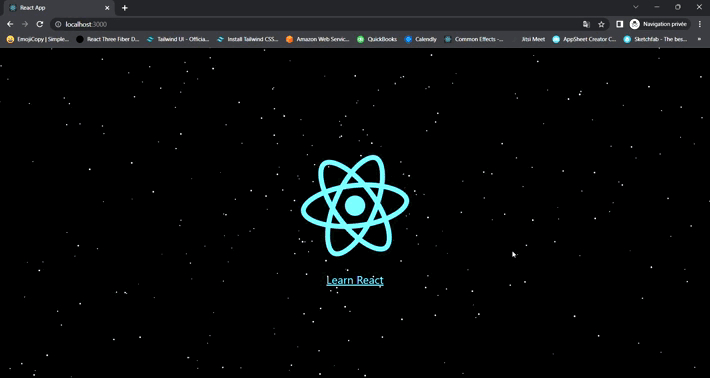
Task: Open the EmojiCopy bookmark
Action: (x=38, y=39)
